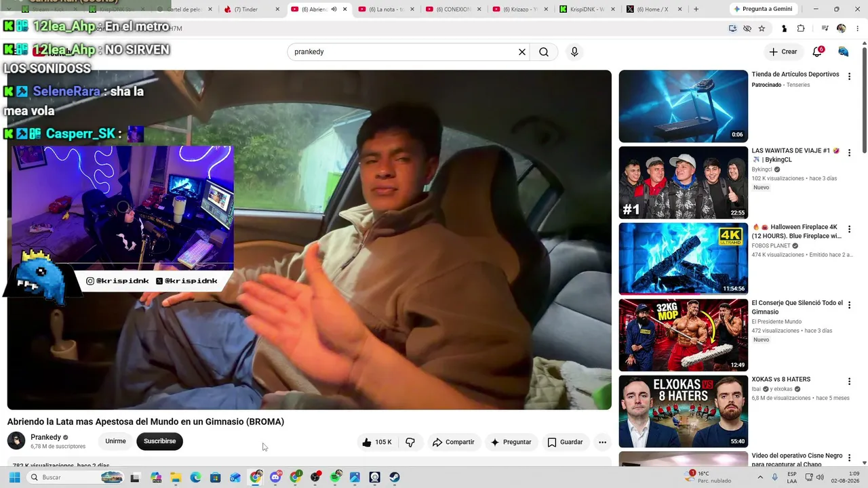
Task: Open video title LAS WAWITAS DE VIAJE #1
Action: (x=795, y=155)
